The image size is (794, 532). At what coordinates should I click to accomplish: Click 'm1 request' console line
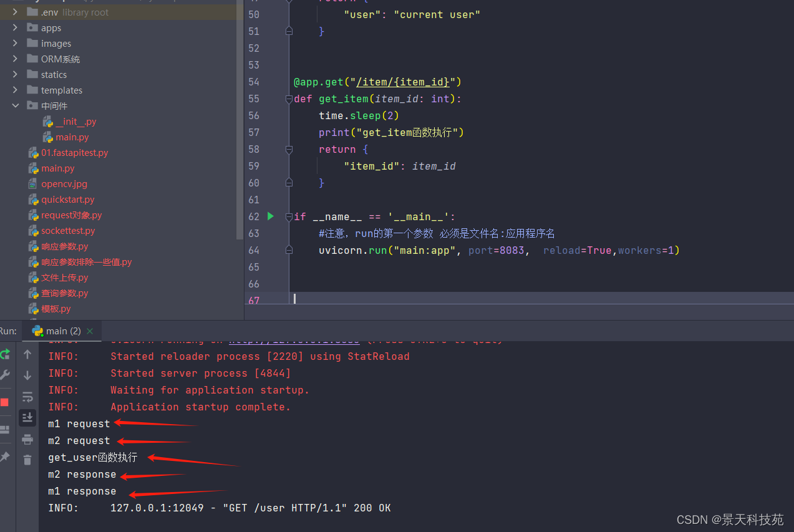click(79, 423)
